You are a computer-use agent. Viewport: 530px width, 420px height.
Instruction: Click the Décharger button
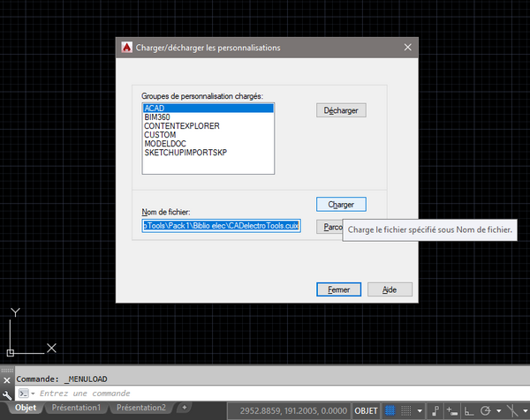click(341, 110)
